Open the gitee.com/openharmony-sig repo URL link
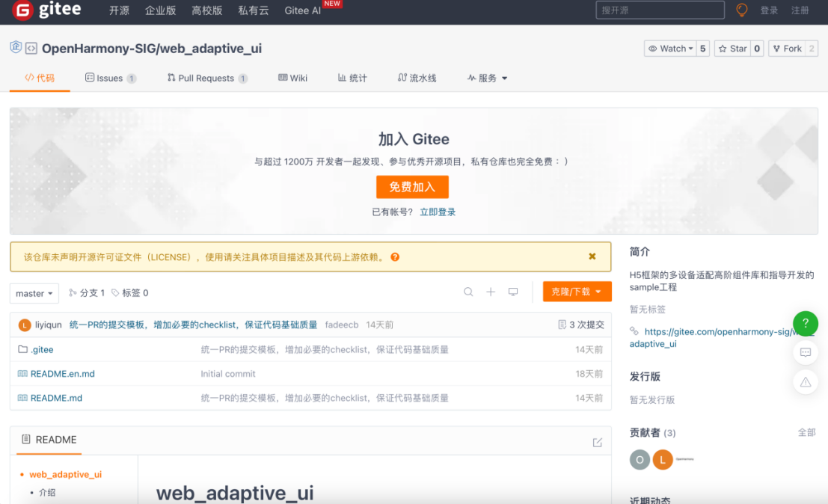Image resolution: width=828 pixels, height=504 pixels. click(x=721, y=338)
